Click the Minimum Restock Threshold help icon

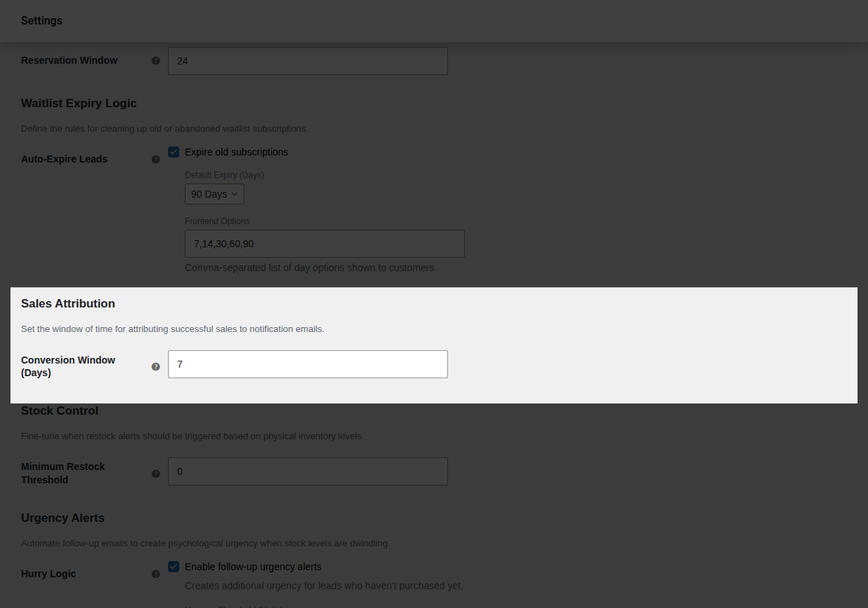point(156,474)
